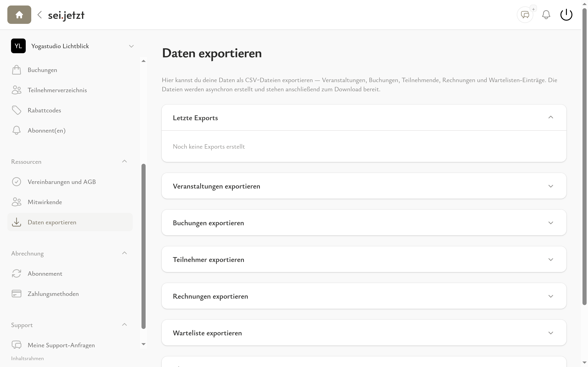Open Yogastudio Lichtblick organization dropdown
This screenshot has width=588, height=367.
click(131, 46)
